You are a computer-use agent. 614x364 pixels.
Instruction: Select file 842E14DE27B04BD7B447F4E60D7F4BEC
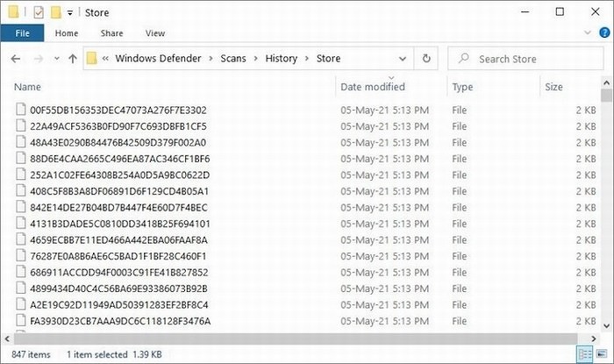118,208
